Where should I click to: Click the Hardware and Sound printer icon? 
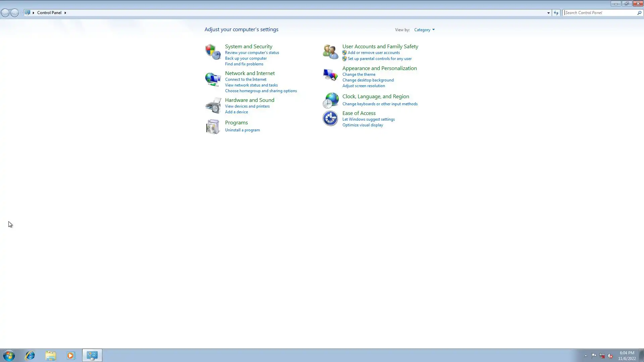tap(213, 106)
